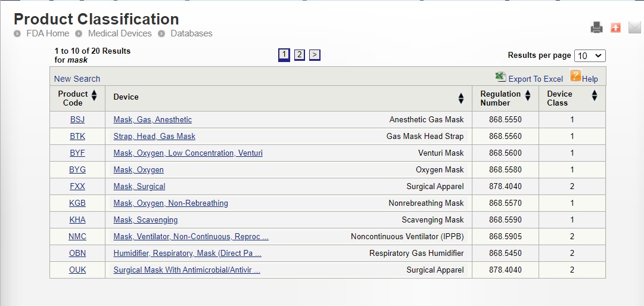644x306 pixels.
Task: Navigate to FDA Home breadcrumb
Action: click(48, 33)
